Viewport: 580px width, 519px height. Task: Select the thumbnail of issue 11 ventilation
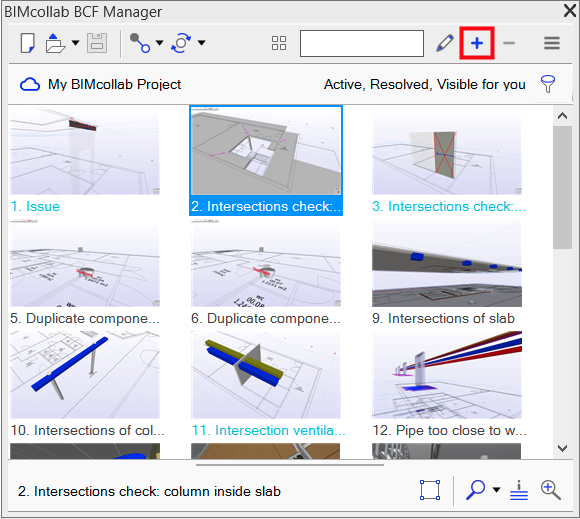click(266, 375)
